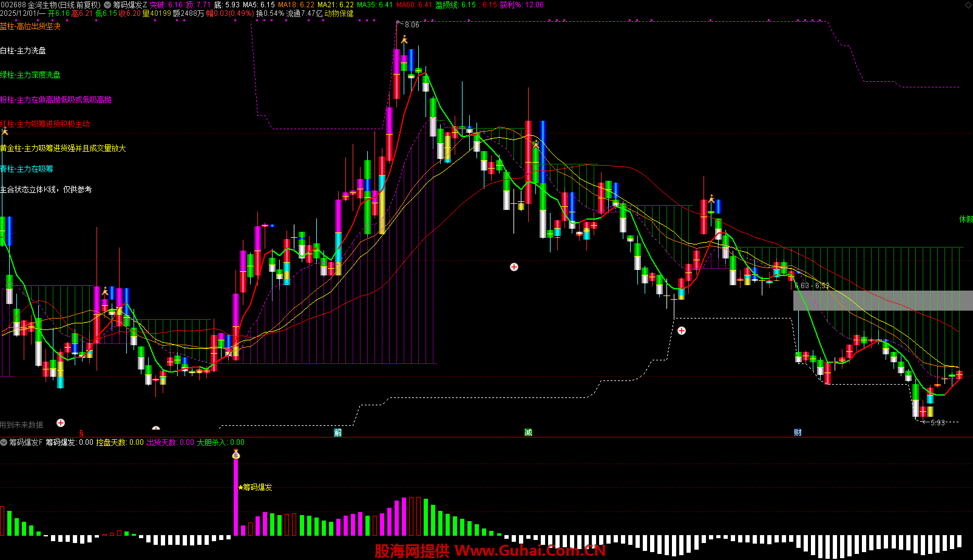Click the running man icon near 8.06 peak

click(404, 39)
